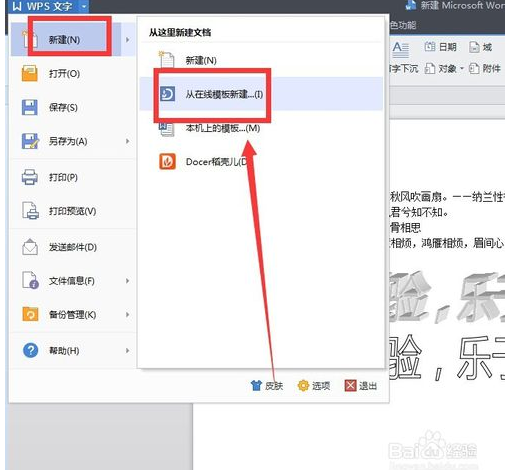Click the 备份管理(K) backup icon

[x=30, y=314]
